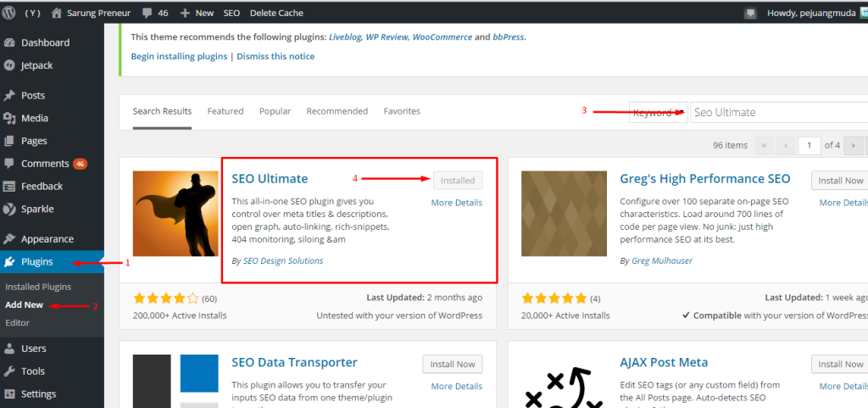
Task: Open Add New plugins submenu item
Action: 24,305
